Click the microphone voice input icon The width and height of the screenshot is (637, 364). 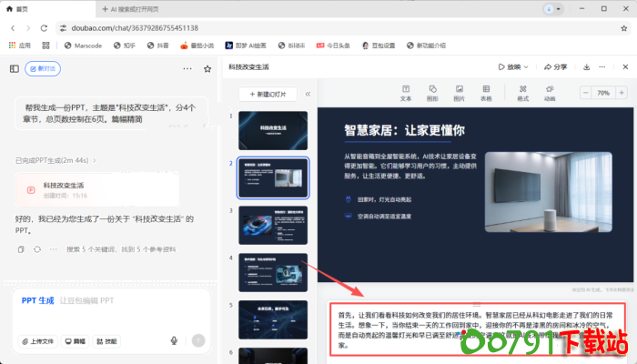pyautogui.click(x=174, y=340)
